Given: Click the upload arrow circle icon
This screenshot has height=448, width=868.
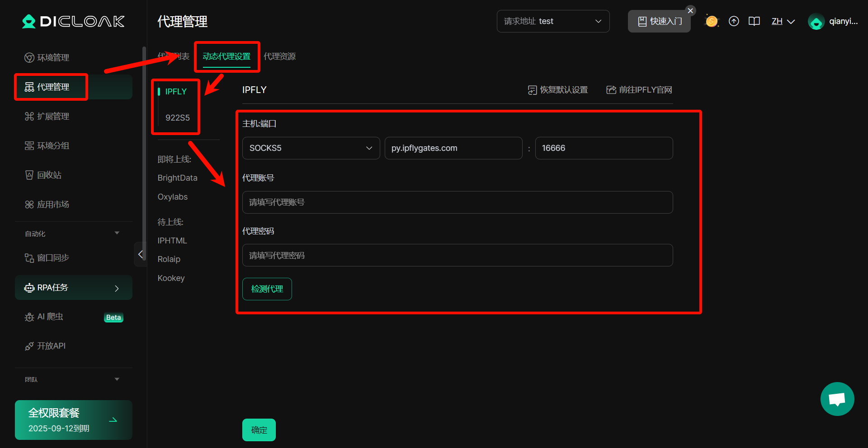Looking at the screenshot, I should (734, 21).
